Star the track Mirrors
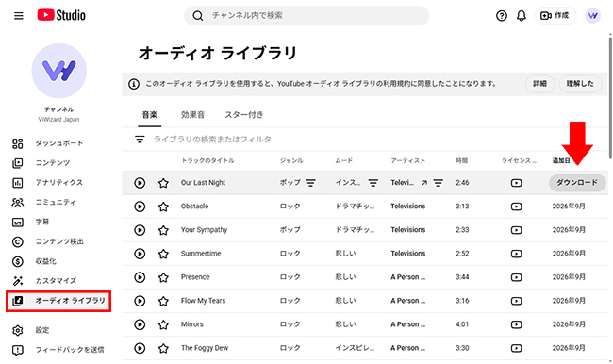Image resolution: width=613 pixels, height=364 pixels. pyautogui.click(x=163, y=324)
